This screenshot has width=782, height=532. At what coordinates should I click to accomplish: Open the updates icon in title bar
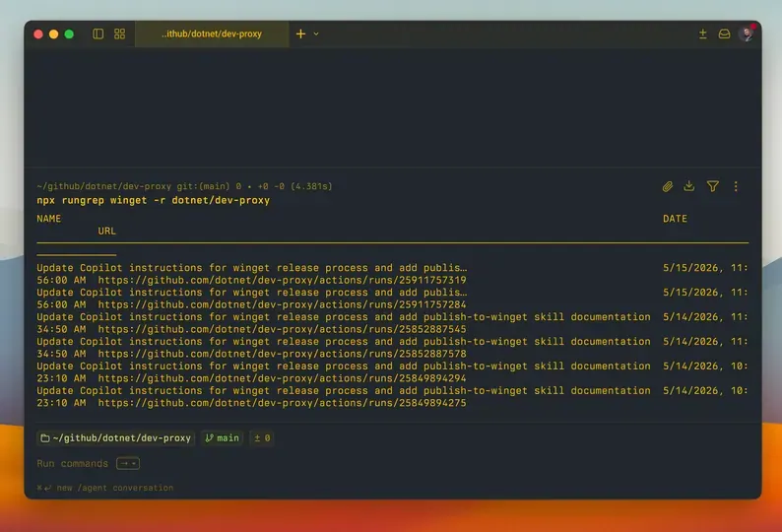[x=702, y=33]
